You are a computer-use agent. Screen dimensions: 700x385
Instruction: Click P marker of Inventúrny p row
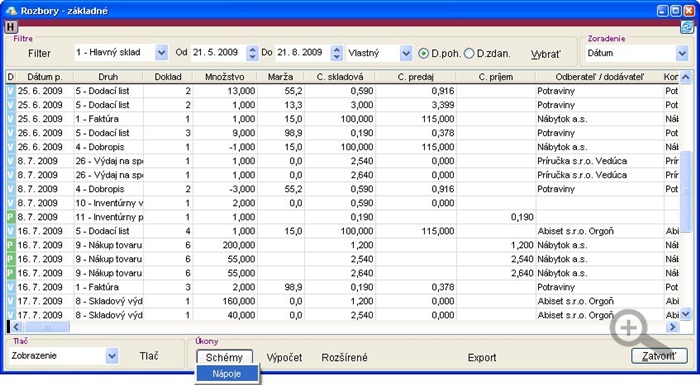(x=11, y=217)
